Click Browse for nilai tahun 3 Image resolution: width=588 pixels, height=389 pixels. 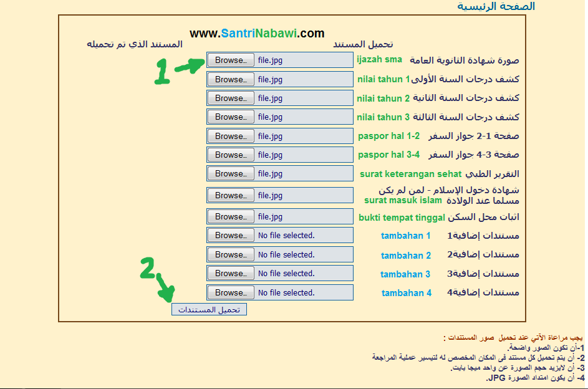231,117
